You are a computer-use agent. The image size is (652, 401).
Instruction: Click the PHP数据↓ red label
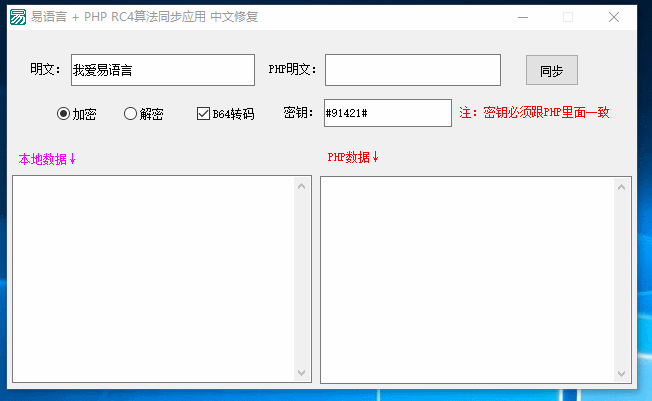tap(353, 157)
